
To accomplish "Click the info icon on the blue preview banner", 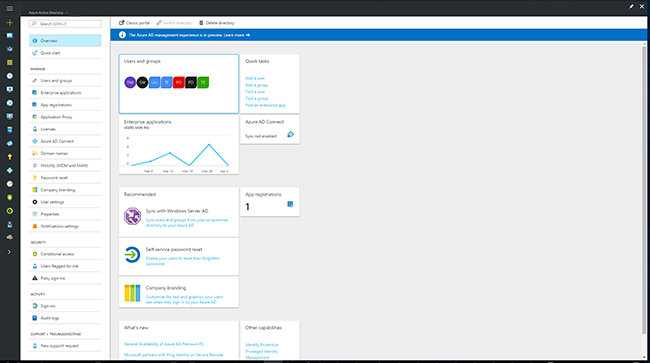I will (x=122, y=35).
